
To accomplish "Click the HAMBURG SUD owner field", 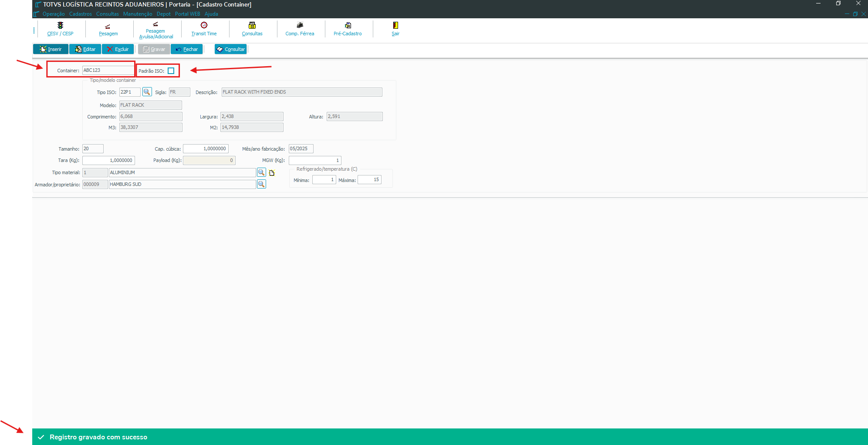I will pyautogui.click(x=182, y=184).
